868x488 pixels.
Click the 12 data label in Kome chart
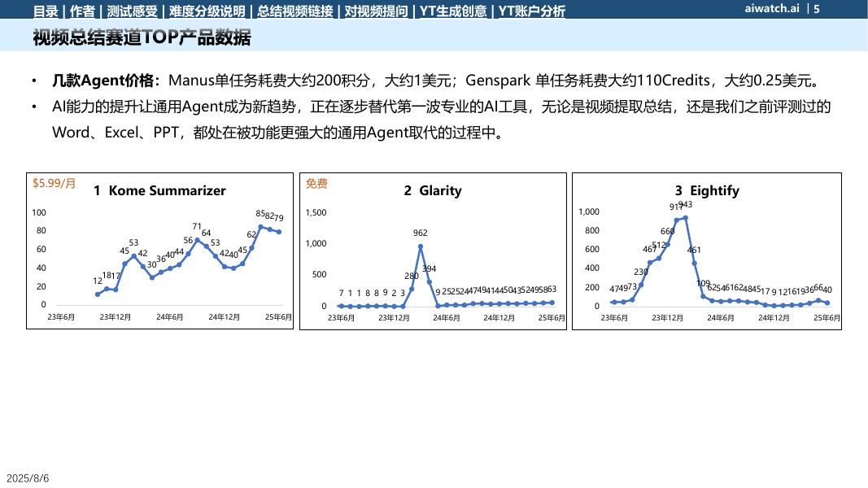(98, 281)
